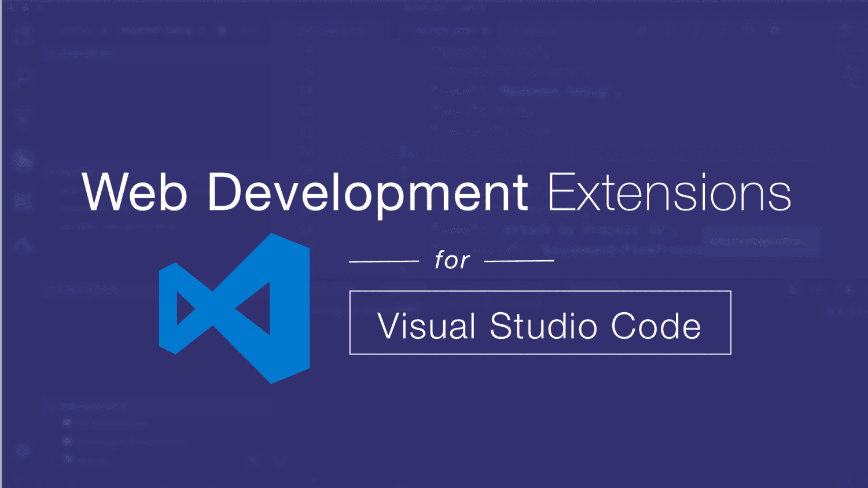Screen dimensions: 868x488
Task: Click the bold "Web Development" title text
Action: (305, 192)
